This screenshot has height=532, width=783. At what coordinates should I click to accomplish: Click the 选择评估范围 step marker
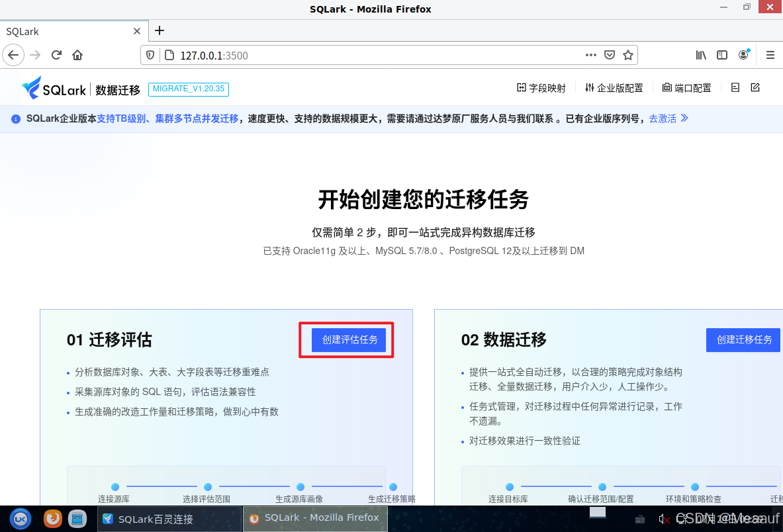click(208, 487)
